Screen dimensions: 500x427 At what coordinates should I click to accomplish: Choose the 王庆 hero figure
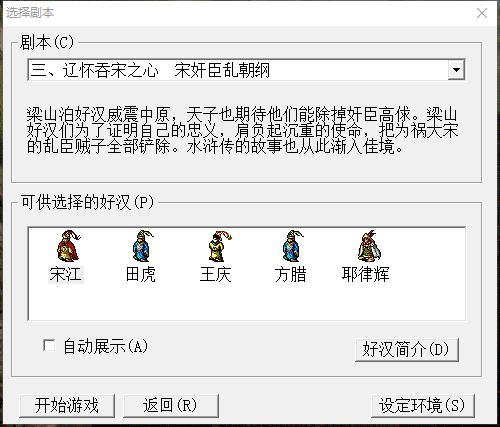[219, 247]
